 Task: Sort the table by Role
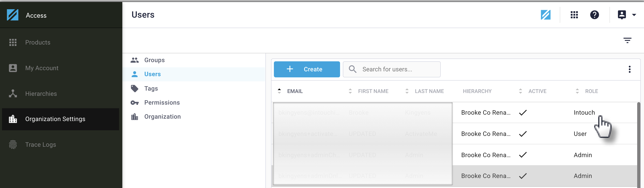(x=577, y=91)
